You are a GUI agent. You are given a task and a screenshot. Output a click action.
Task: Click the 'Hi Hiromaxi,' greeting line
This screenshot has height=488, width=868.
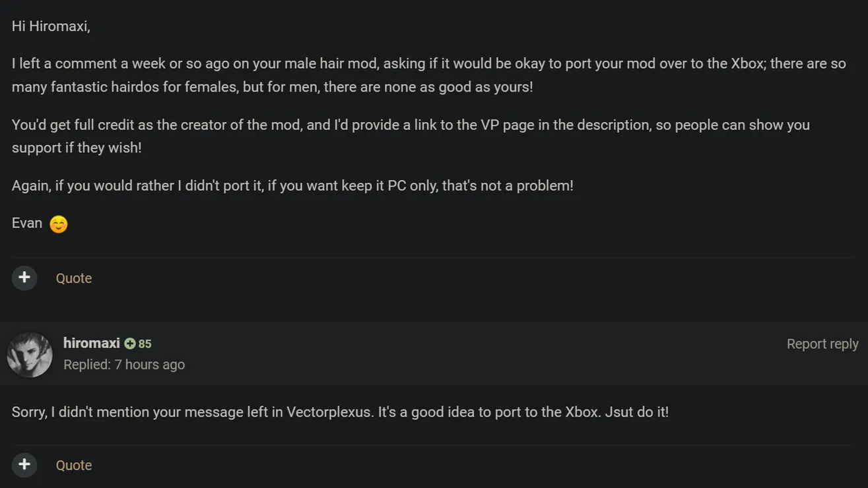[51, 26]
